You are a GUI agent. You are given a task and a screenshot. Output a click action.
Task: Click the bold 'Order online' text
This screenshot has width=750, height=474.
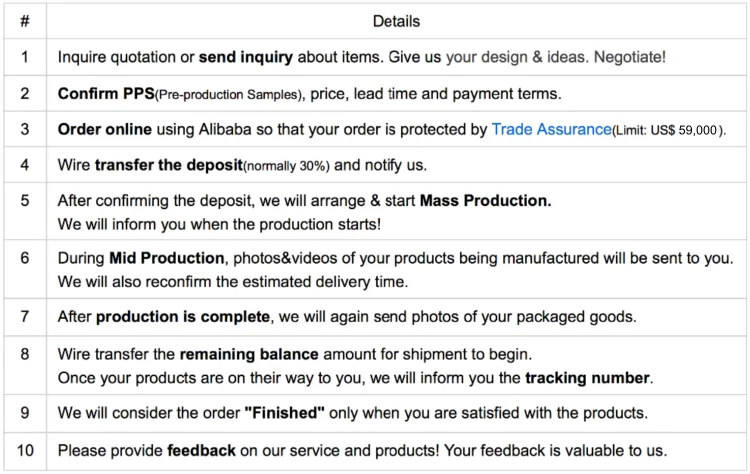[105, 130]
